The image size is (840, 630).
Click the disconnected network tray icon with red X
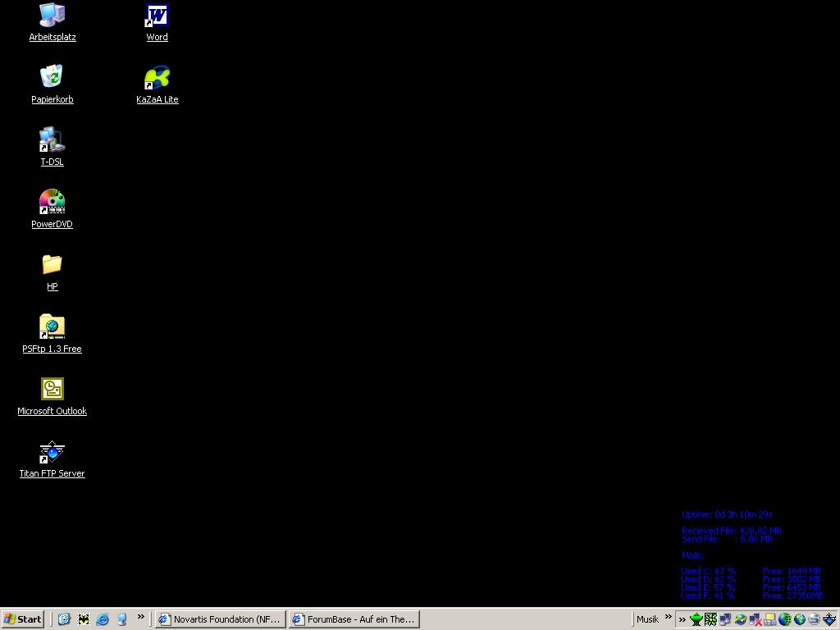tap(756, 619)
